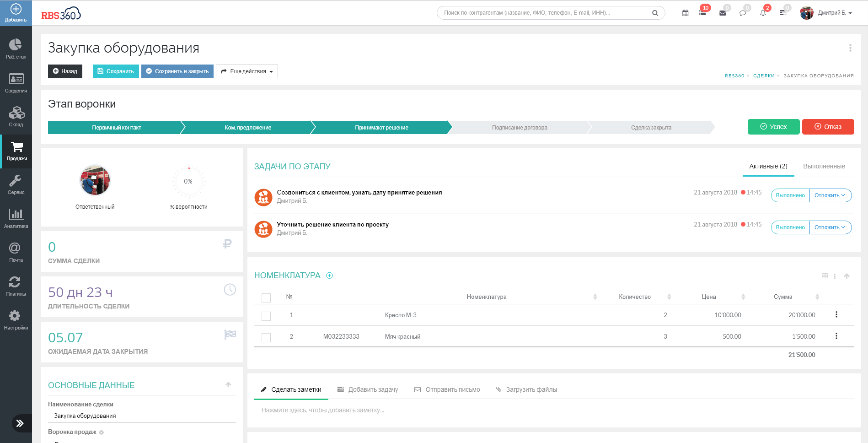Screen dimensions: 868x443
Task: Open the calendar icon in the header
Action: coord(685,13)
